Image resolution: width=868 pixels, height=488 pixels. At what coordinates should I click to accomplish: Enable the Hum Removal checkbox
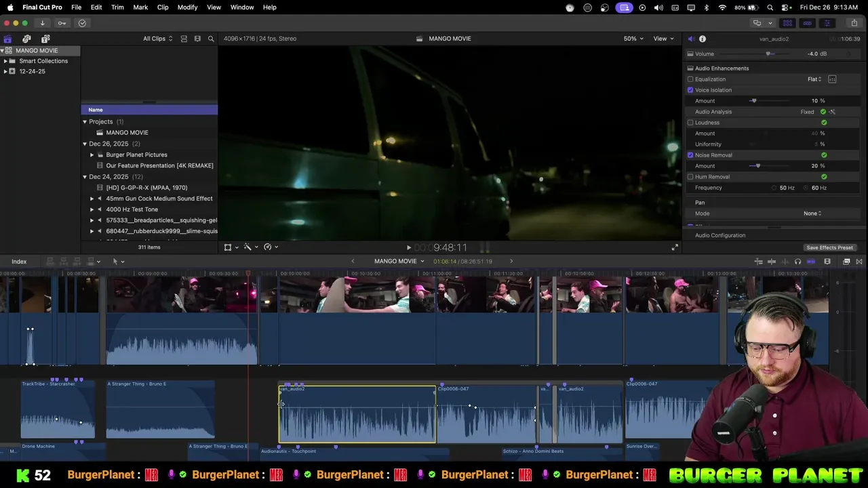point(690,177)
